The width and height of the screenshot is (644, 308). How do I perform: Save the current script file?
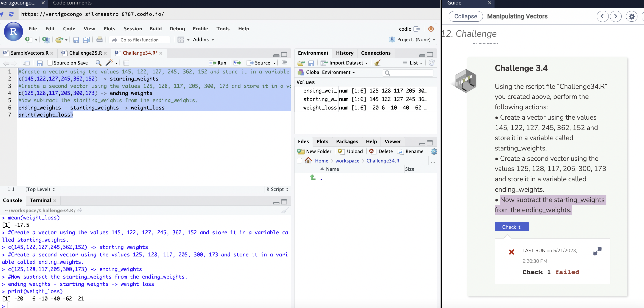39,63
